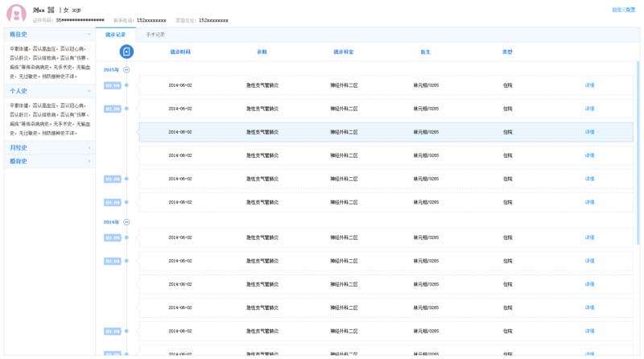Collapse the 个人史 sidebar section

tap(89, 91)
